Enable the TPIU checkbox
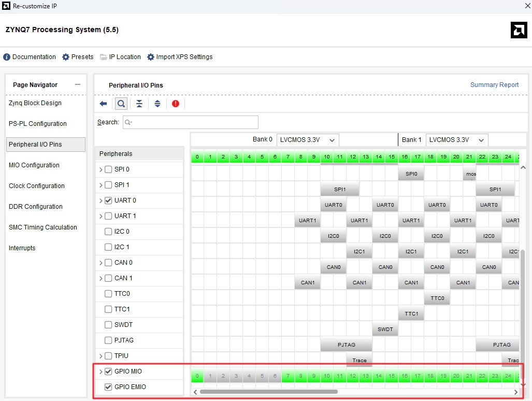 108,356
